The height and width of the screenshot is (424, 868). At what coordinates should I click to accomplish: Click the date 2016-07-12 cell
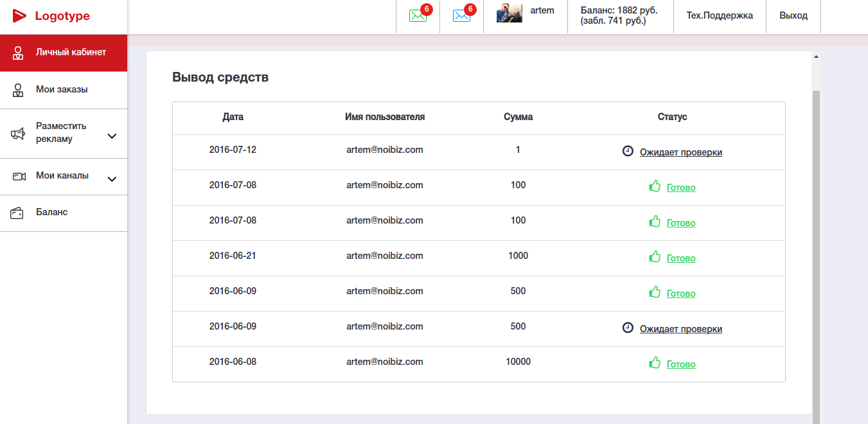[x=233, y=150]
